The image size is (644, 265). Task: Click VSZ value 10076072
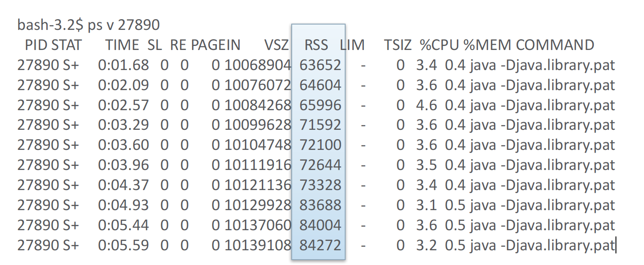pyautogui.click(x=258, y=85)
